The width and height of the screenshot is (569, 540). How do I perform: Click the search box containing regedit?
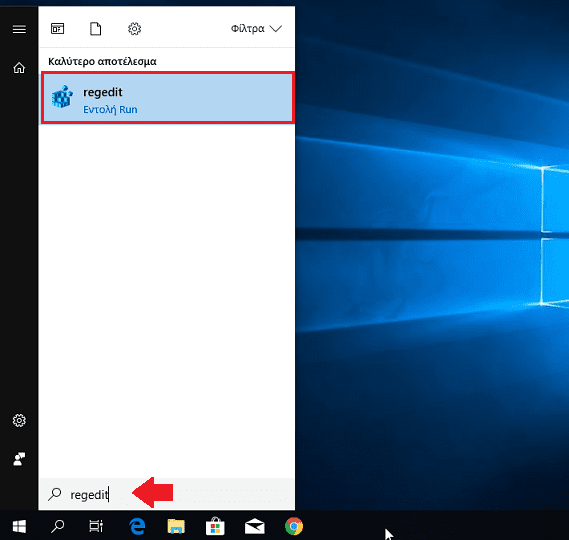(x=167, y=494)
